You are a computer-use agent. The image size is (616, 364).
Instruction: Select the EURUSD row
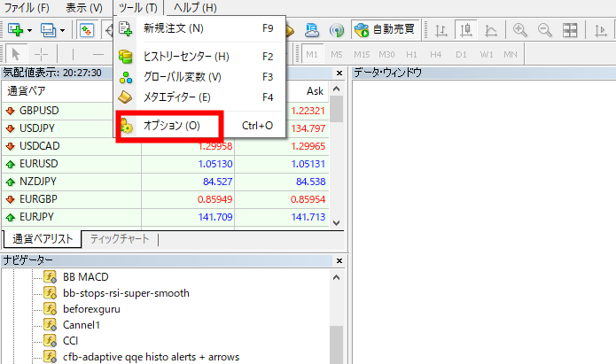[165, 164]
